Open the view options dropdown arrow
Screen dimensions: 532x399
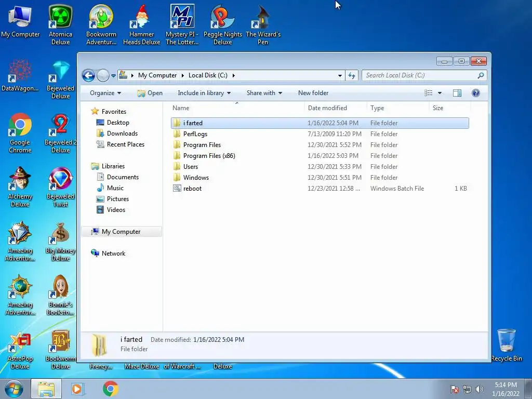440,93
